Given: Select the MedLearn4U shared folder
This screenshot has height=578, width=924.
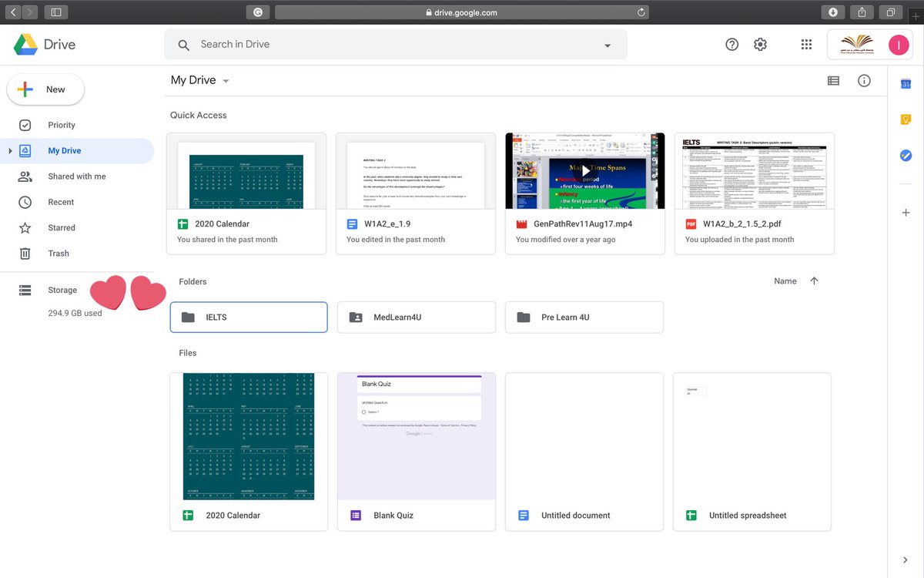Looking at the screenshot, I should 417,317.
